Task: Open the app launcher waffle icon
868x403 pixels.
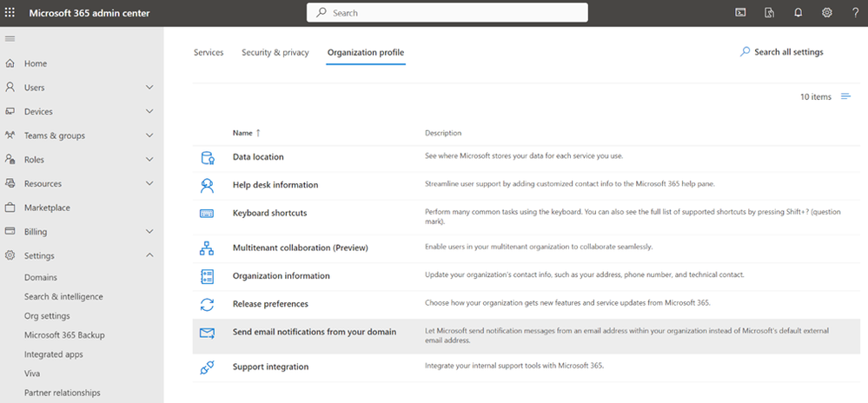Action: (x=10, y=13)
